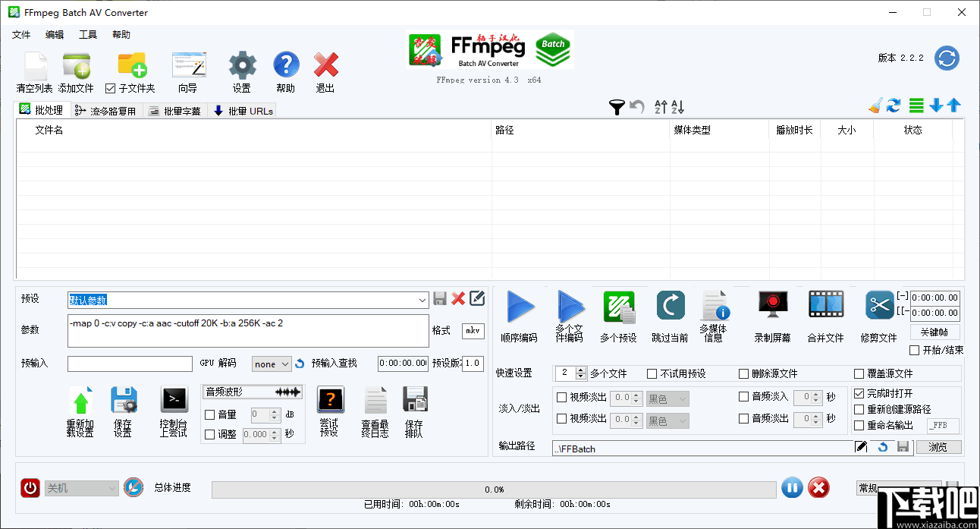Click the Multiple Presets icon (多个预设)
Viewport: 980px width, 529px height.
pos(619,307)
